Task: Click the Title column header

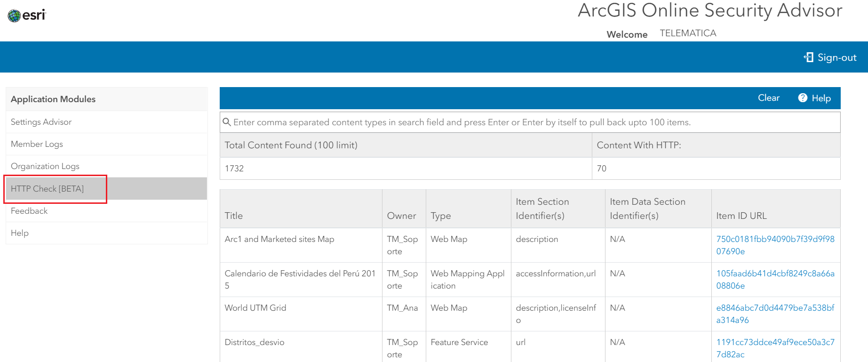Action: [234, 216]
